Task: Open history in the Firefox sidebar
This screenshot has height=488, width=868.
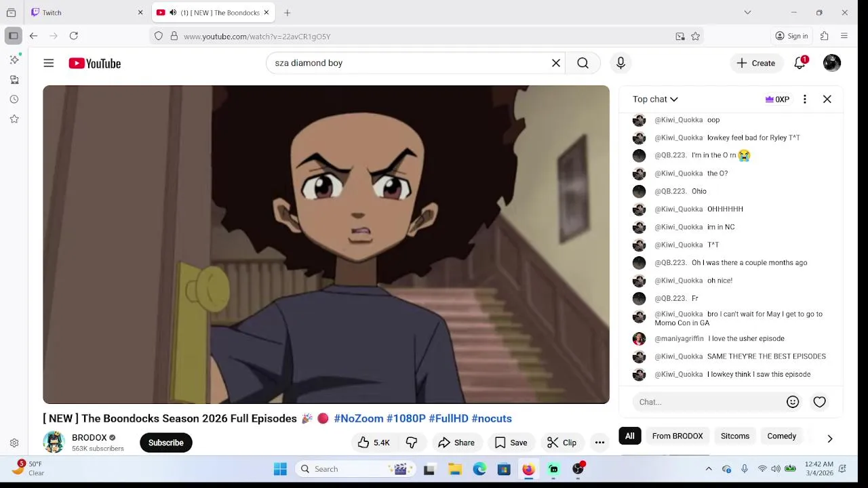Action: click(14, 99)
